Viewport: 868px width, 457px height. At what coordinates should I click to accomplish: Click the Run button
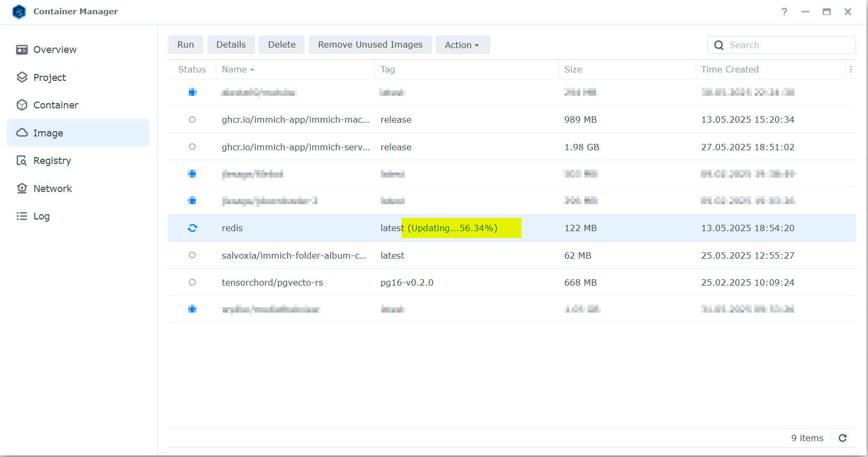click(186, 45)
